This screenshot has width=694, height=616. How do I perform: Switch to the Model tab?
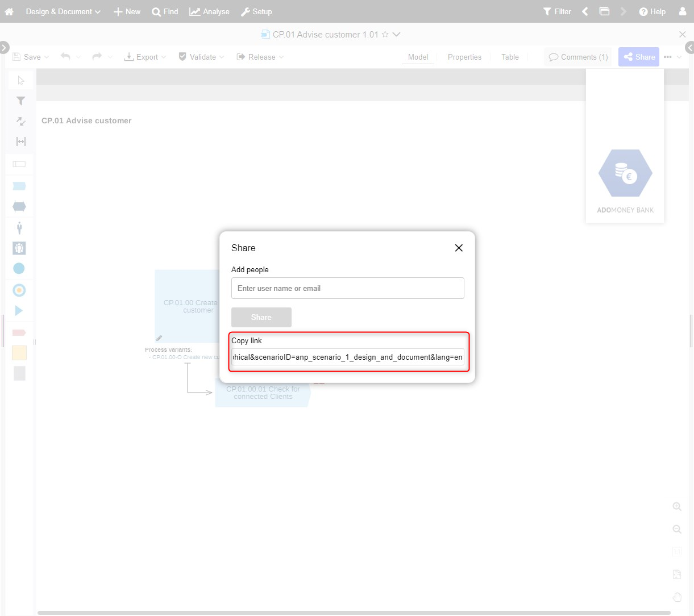click(418, 57)
